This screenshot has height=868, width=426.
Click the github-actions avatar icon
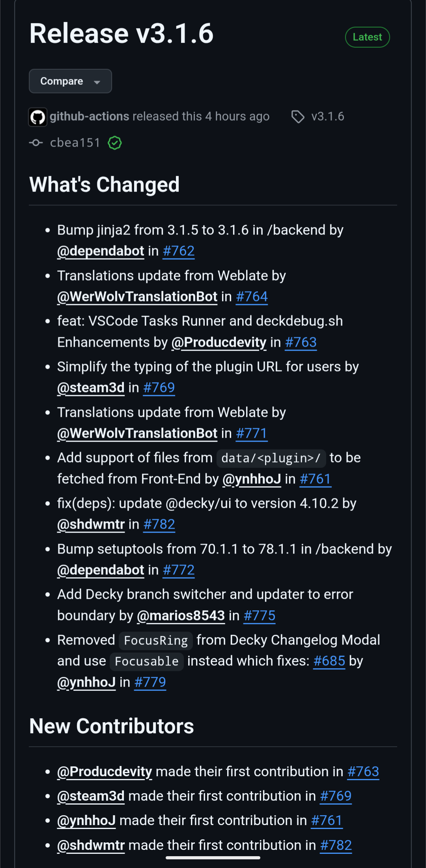[38, 117]
